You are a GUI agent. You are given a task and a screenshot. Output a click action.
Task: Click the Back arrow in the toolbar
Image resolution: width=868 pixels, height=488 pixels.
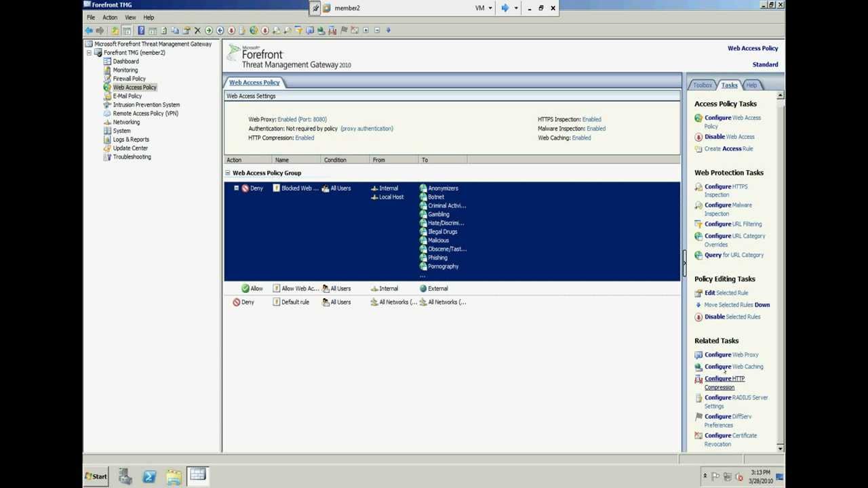click(89, 30)
